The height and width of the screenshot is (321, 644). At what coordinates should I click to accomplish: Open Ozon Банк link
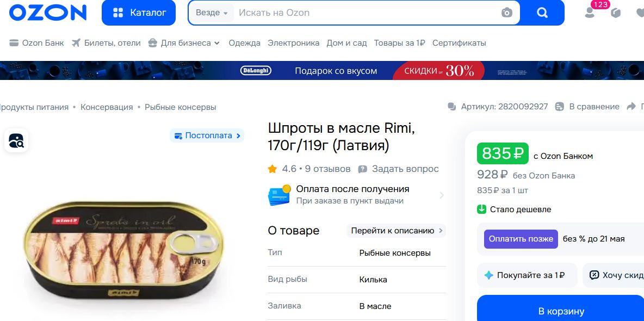pos(43,43)
